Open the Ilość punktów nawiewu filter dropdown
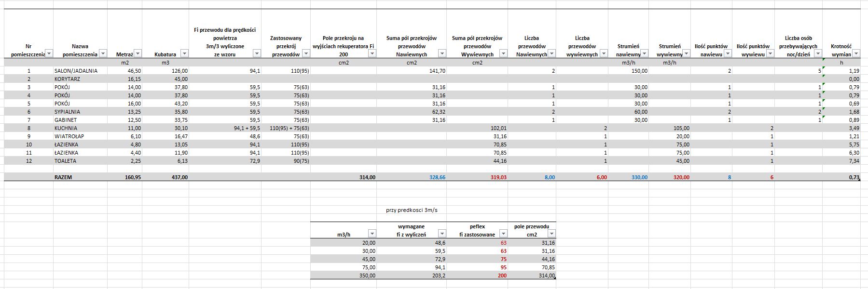Viewport: 868px width, 289px height. point(728,53)
